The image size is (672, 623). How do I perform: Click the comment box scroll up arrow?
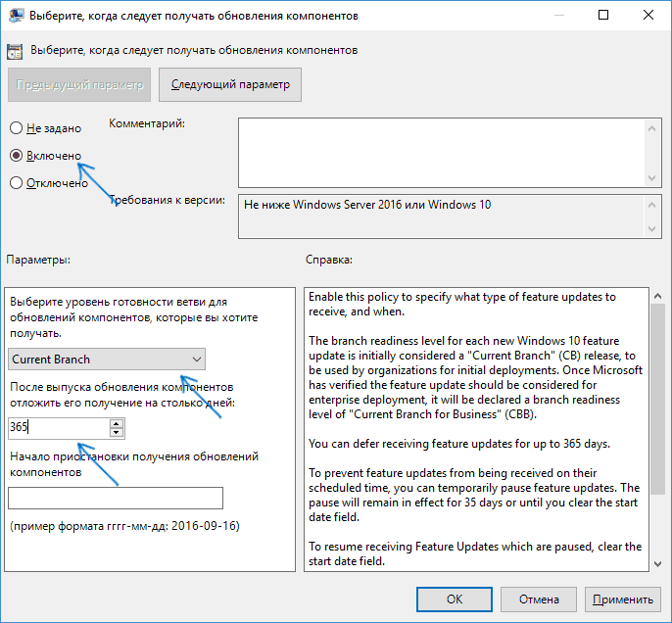(x=651, y=128)
